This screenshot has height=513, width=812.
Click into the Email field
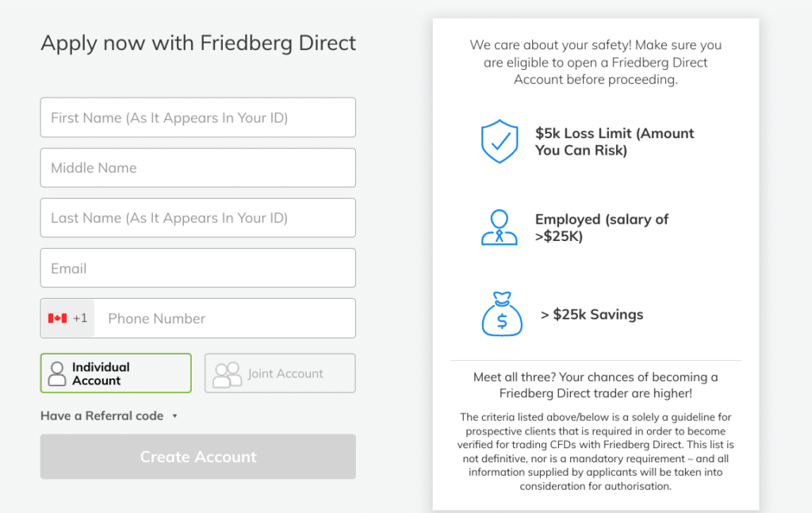tap(197, 268)
